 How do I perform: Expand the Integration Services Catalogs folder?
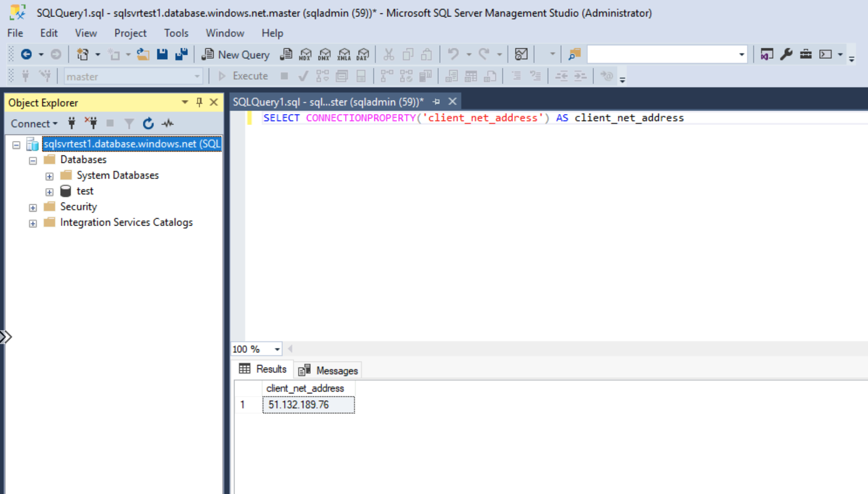point(33,224)
